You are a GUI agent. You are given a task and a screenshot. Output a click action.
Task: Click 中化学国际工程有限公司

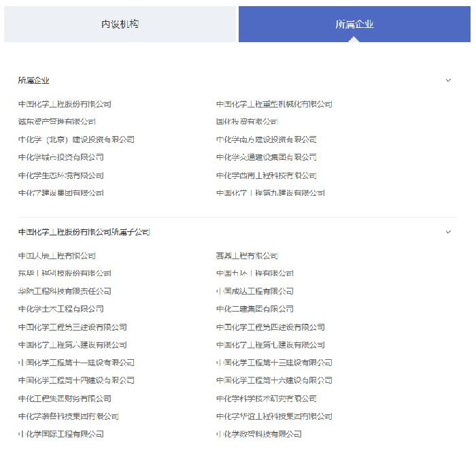[61, 434]
